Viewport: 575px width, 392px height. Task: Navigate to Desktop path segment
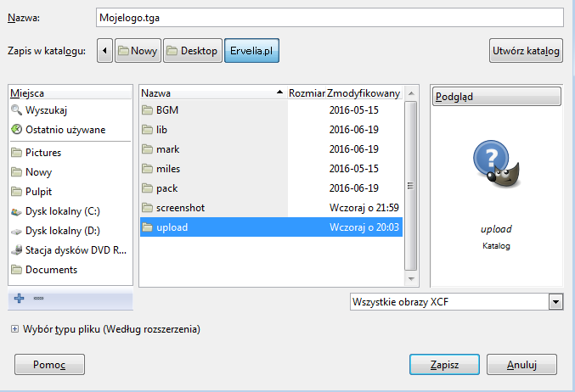(x=193, y=51)
